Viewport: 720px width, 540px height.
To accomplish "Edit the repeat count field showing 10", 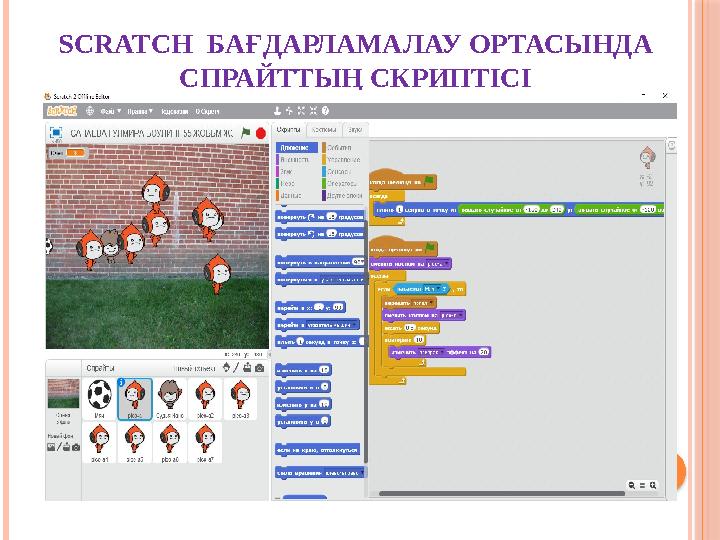I will (x=418, y=340).
